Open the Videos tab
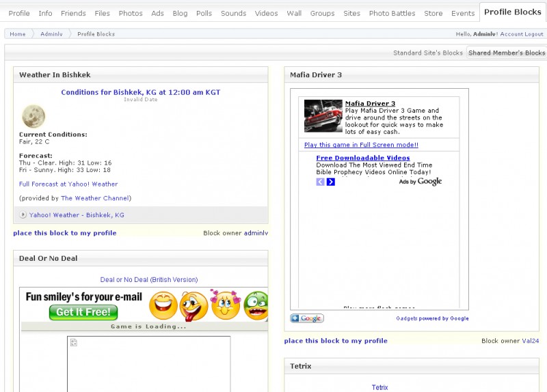 click(266, 13)
